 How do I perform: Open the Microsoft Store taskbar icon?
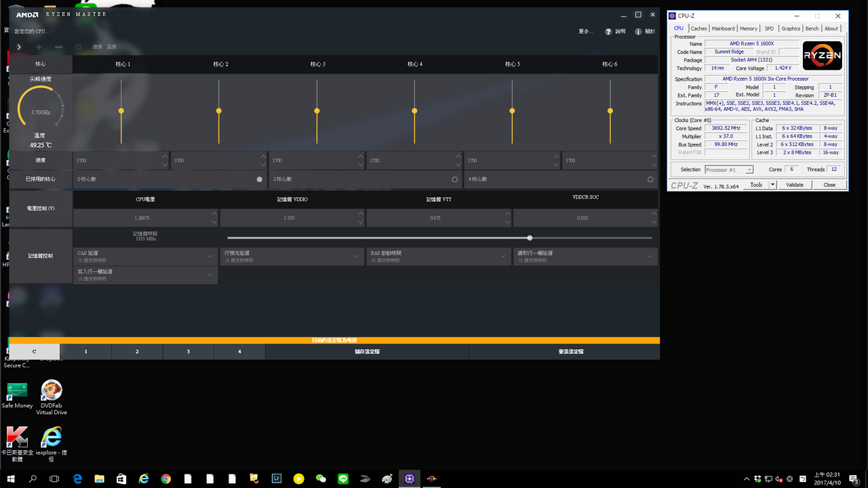[121, 479]
